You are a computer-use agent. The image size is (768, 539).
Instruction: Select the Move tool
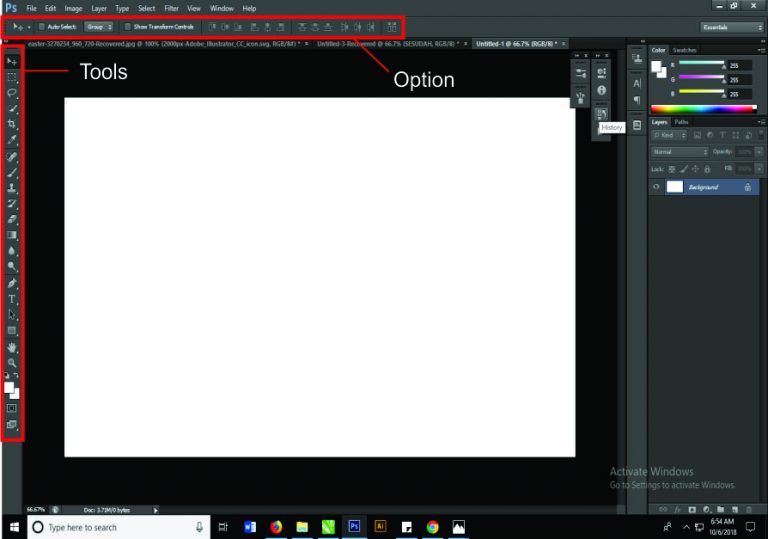click(x=12, y=61)
